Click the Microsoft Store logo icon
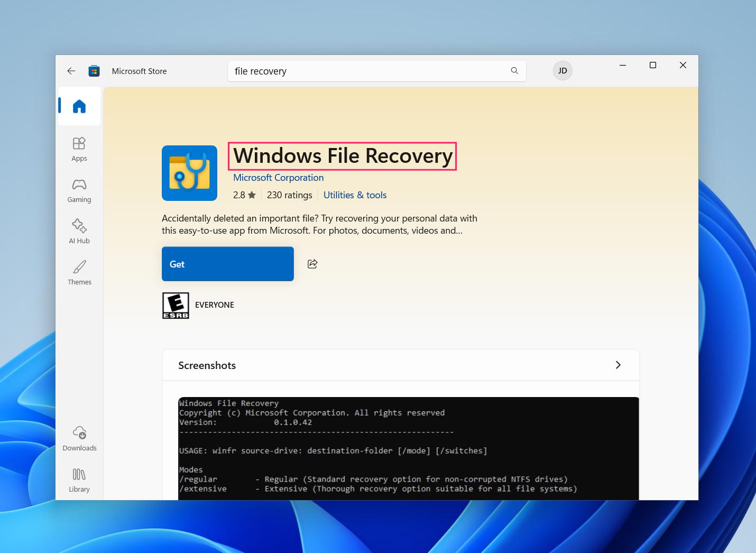756x553 pixels. pyautogui.click(x=94, y=71)
